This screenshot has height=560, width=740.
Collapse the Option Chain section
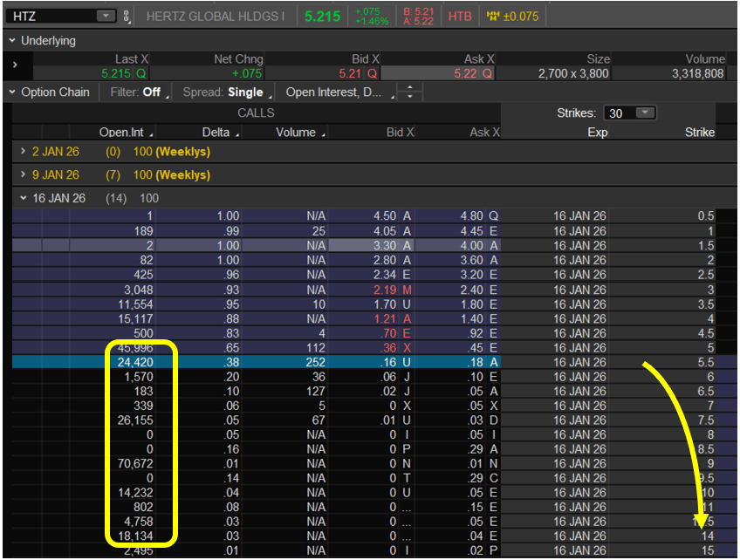(x=12, y=92)
